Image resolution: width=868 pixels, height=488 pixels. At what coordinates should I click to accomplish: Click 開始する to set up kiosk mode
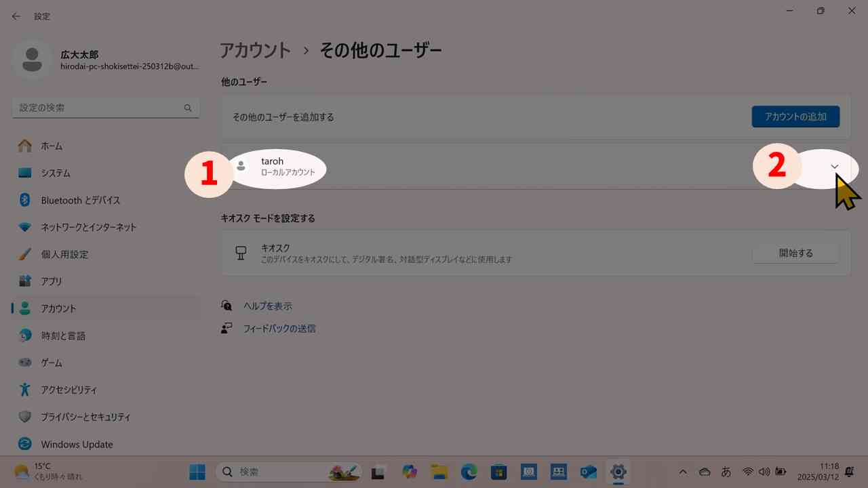795,253
